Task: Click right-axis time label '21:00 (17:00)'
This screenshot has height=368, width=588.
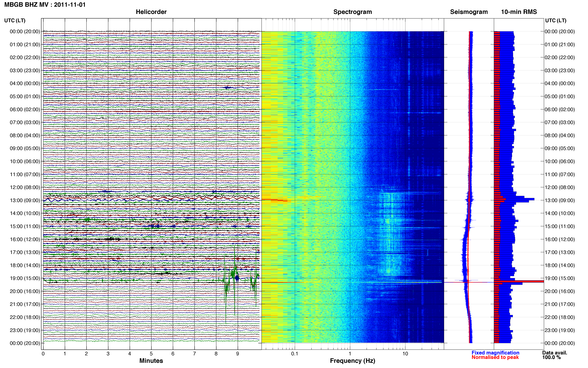Action: [560, 304]
